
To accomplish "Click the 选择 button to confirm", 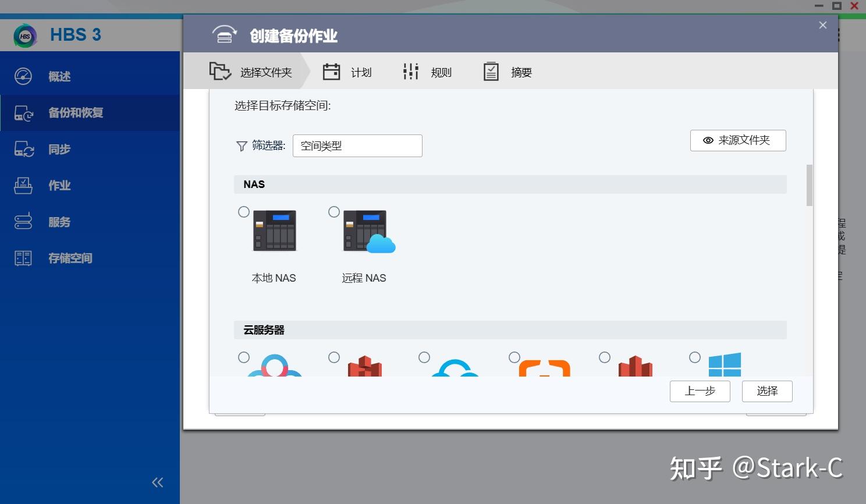I will (766, 391).
